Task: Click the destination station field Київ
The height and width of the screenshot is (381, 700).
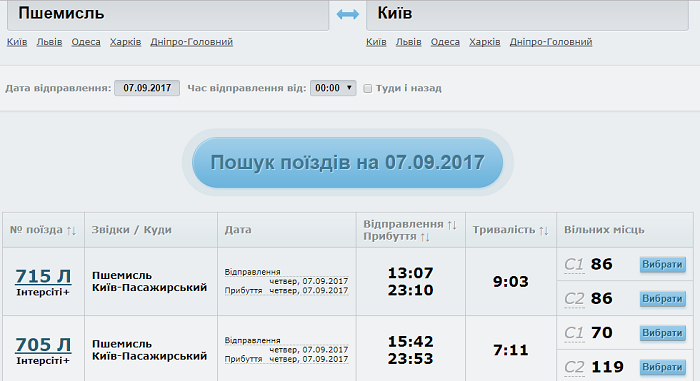Action: (x=527, y=15)
